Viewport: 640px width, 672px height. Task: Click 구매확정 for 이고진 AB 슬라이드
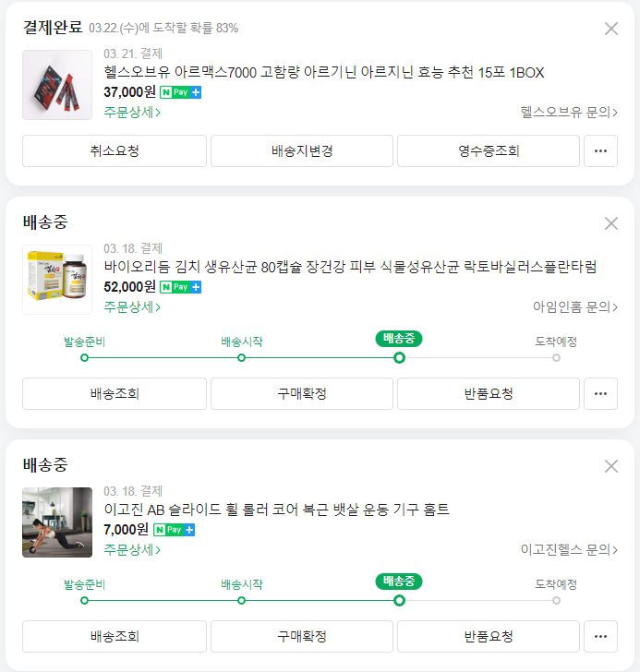[x=302, y=636]
